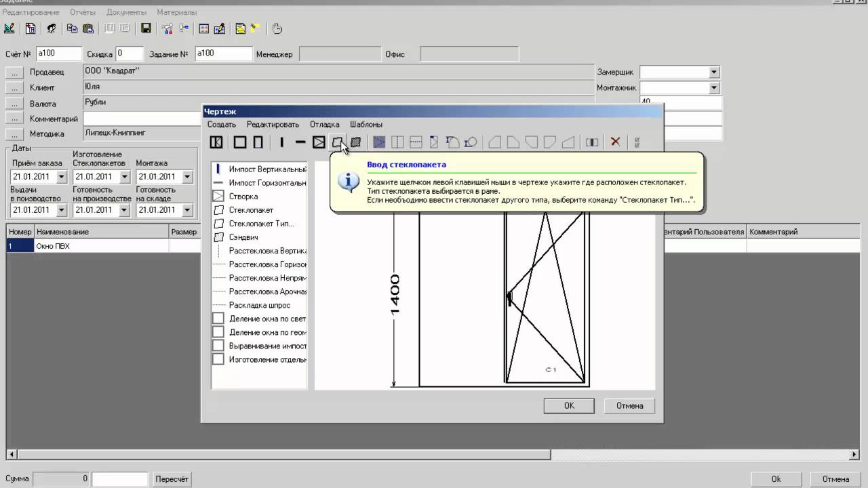
Task: Click the trapezoid shape with left cut corner
Action: [496, 142]
